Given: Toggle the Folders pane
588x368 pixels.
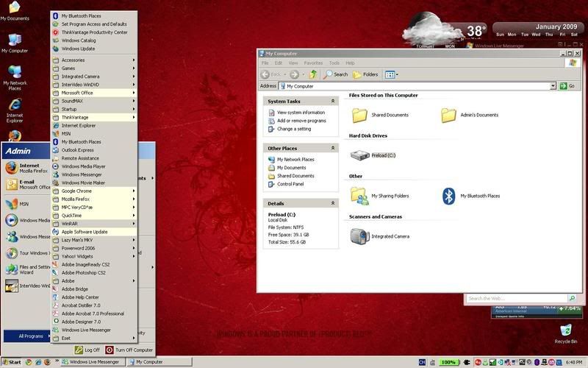Looking at the screenshot, I should pos(365,74).
